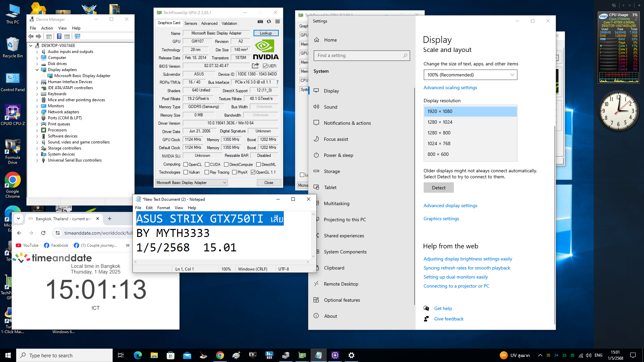Viewport: 644px width, 362px height.
Task: Toggle the OpenGL 1.1 checkbox
Action: 253,172
